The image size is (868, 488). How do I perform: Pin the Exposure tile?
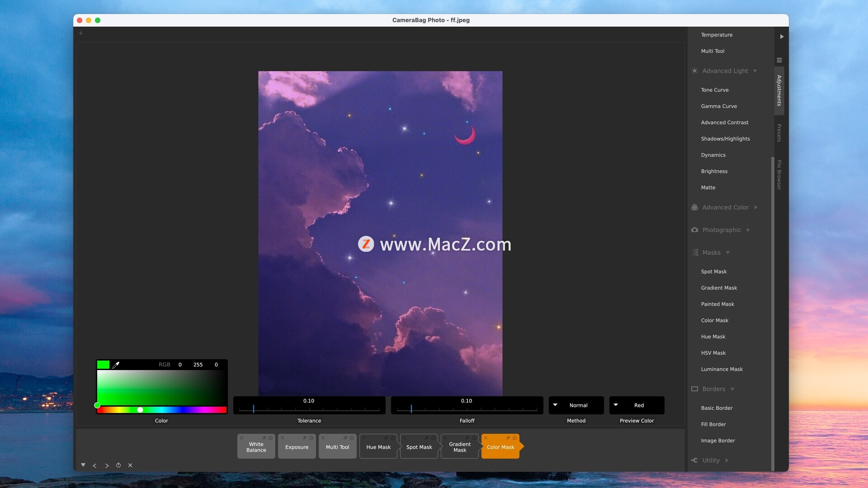[x=305, y=438]
